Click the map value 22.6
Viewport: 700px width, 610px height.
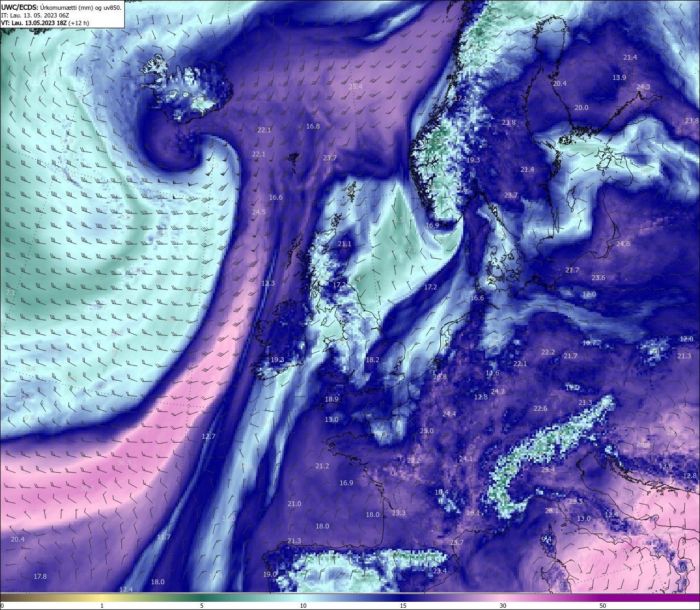540,409
